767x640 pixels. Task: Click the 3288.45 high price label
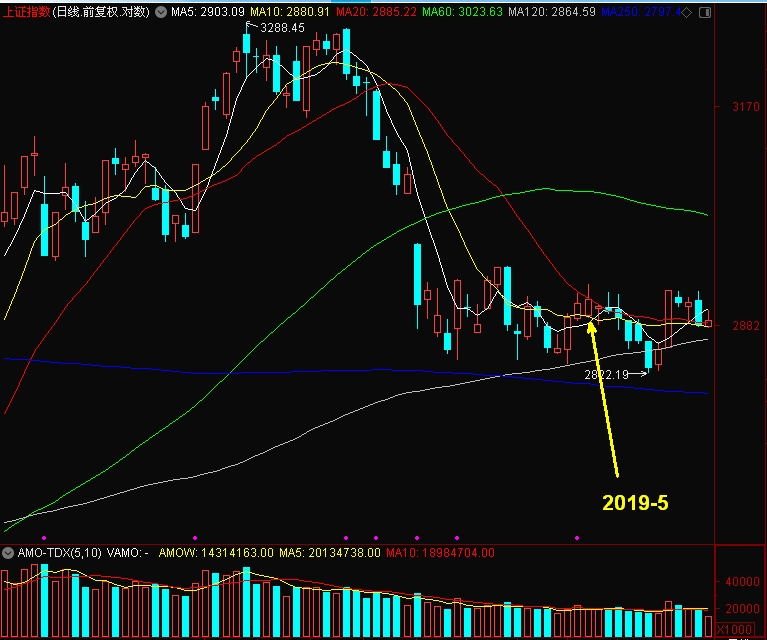point(282,28)
